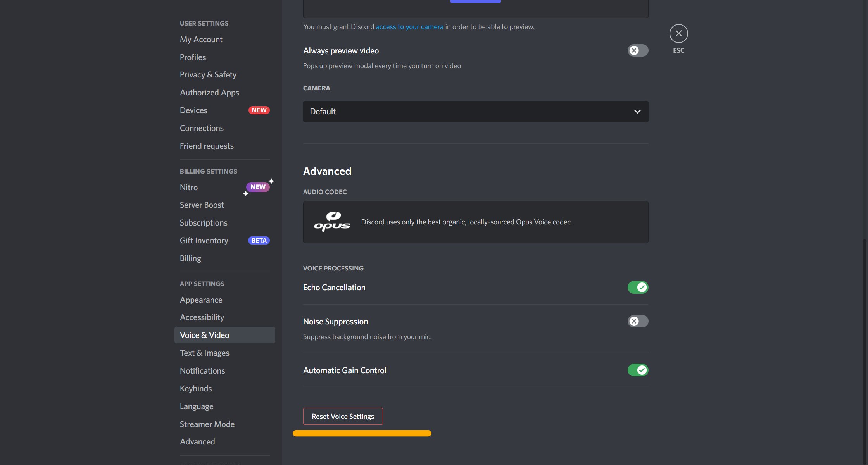The height and width of the screenshot is (465, 868).
Task: Click the ESC close button icon
Action: [678, 33]
